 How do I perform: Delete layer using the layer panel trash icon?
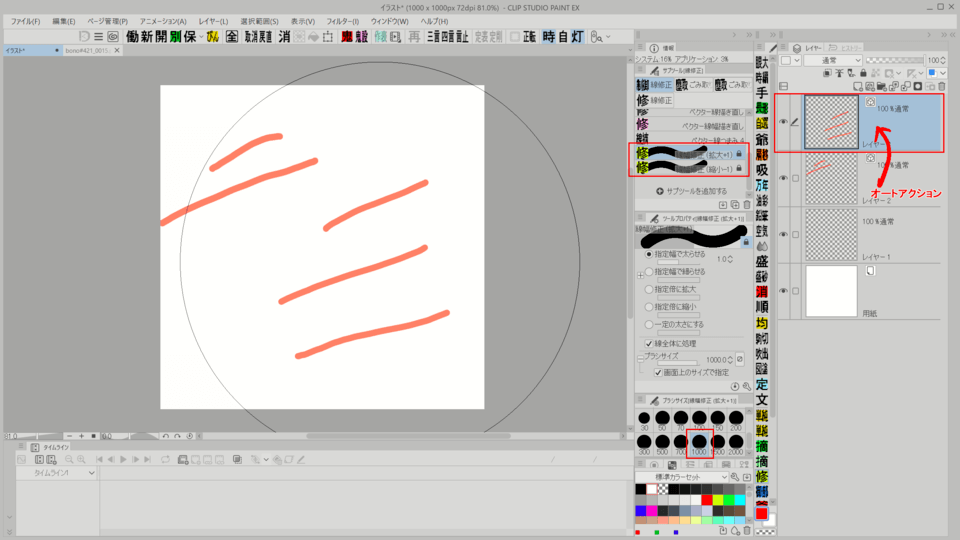[944, 86]
